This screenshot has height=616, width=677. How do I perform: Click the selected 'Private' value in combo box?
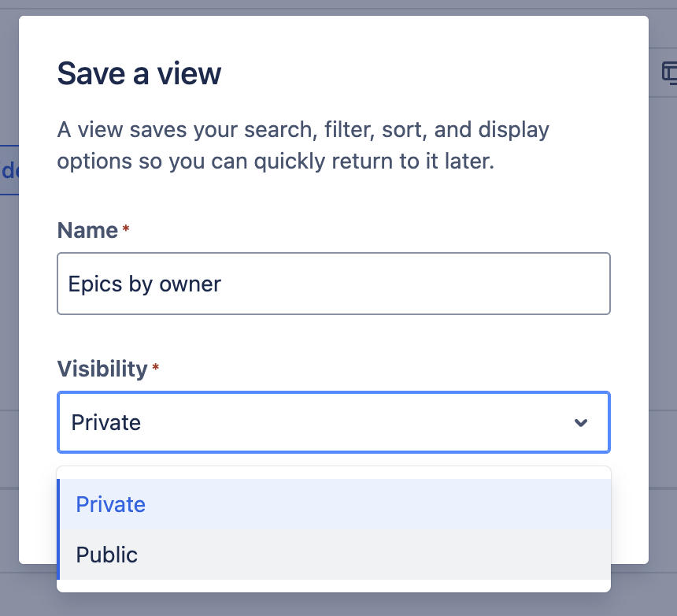click(x=106, y=423)
